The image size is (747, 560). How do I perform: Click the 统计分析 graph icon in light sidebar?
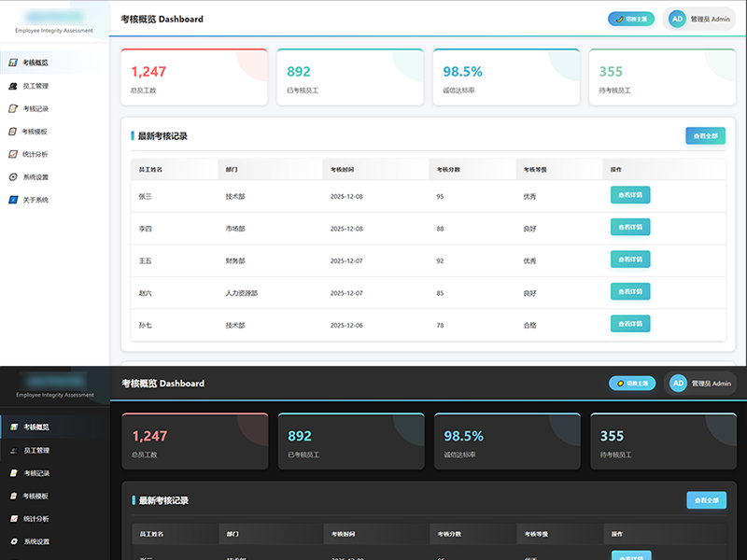[x=13, y=154]
